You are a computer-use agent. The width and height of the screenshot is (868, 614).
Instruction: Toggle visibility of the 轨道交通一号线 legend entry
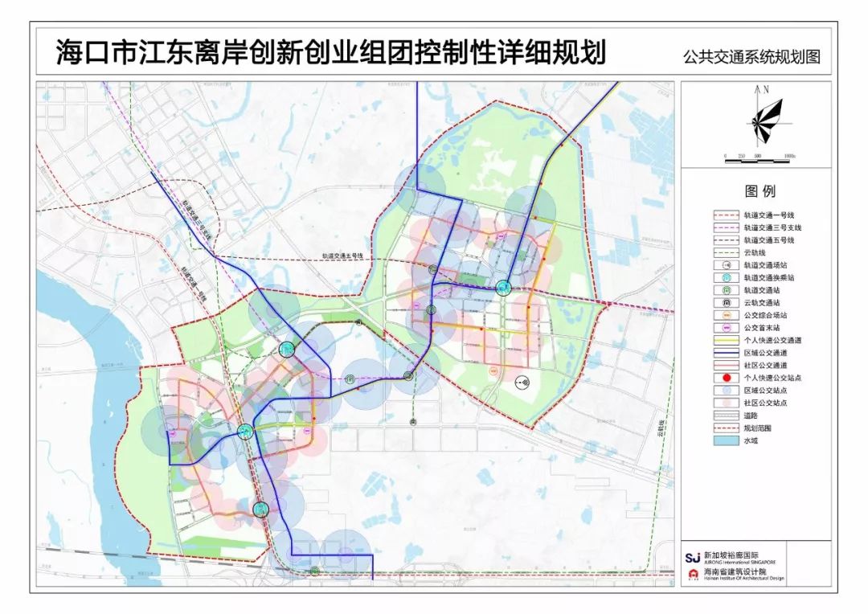pyautogui.click(x=726, y=213)
